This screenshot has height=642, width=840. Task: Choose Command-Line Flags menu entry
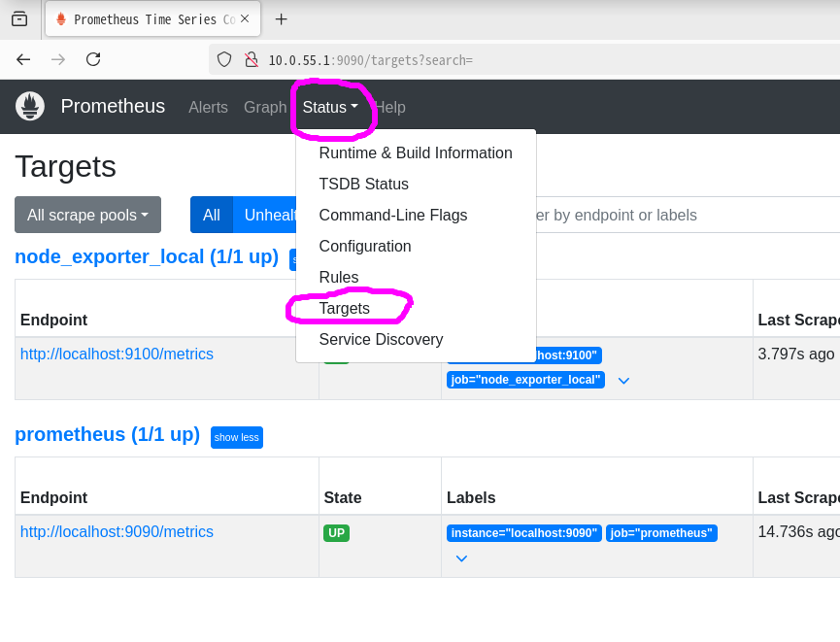[x=416, y=215]
